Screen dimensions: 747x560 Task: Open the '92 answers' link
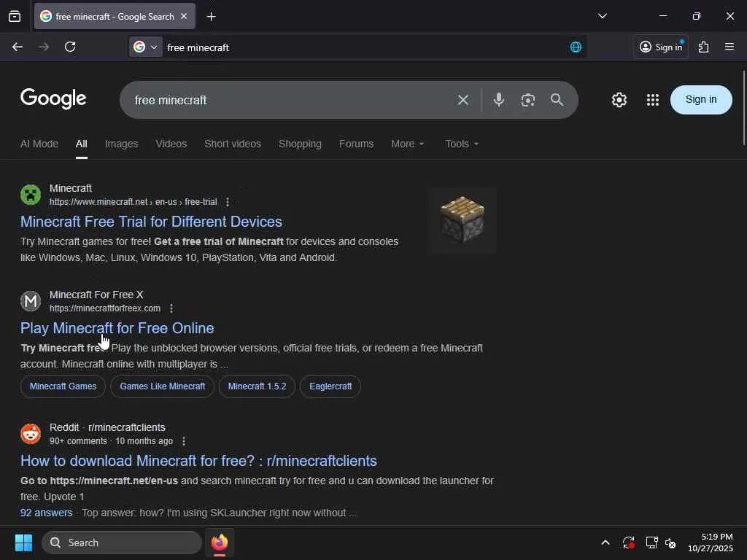[x=46, y=513]
